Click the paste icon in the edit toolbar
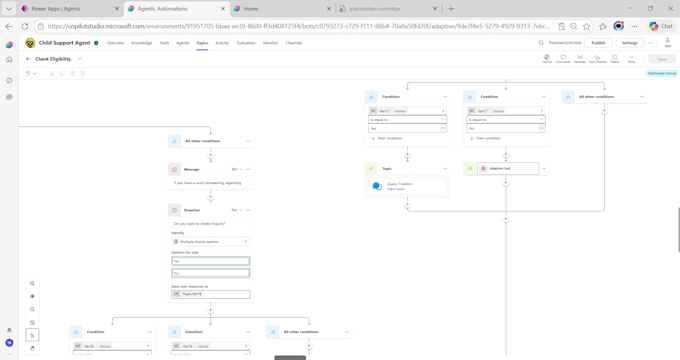The image size is (680, 360). (x=72, y=73)
